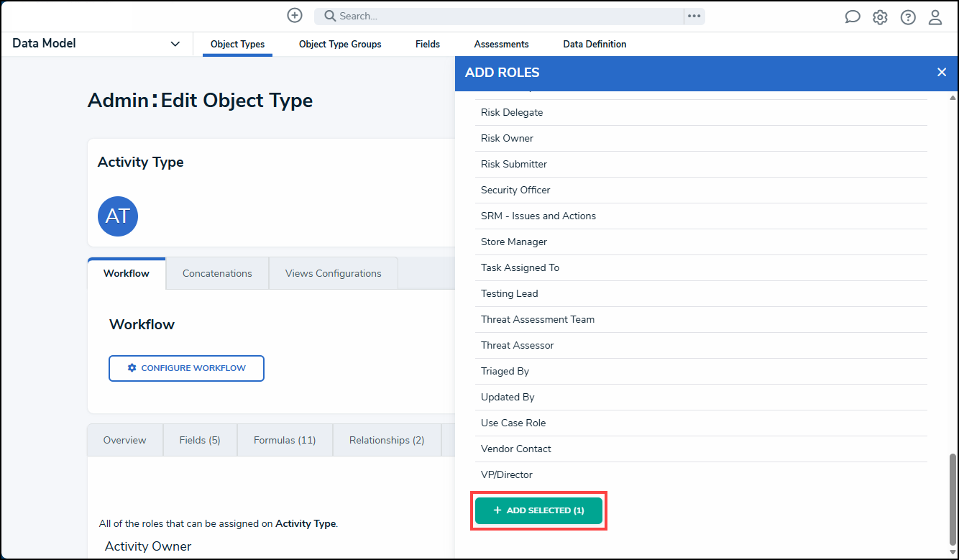
Task: Click the Configure Workflow button
Action: coord(186,368)
